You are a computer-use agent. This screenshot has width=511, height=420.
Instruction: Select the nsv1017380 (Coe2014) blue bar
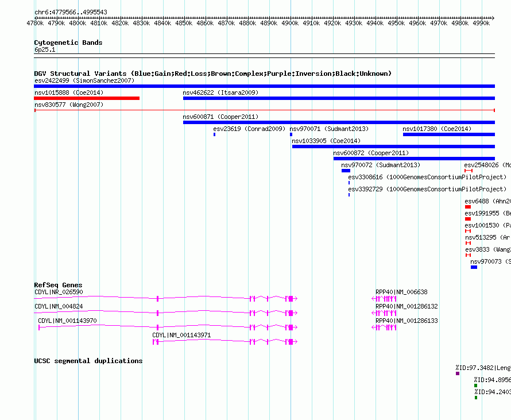(x=449, y=134)
